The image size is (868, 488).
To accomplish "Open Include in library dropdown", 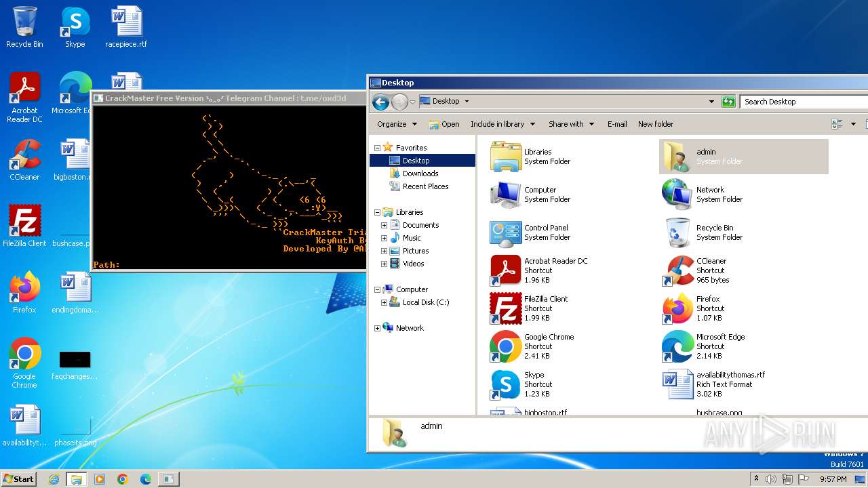I will coord(502,124).
